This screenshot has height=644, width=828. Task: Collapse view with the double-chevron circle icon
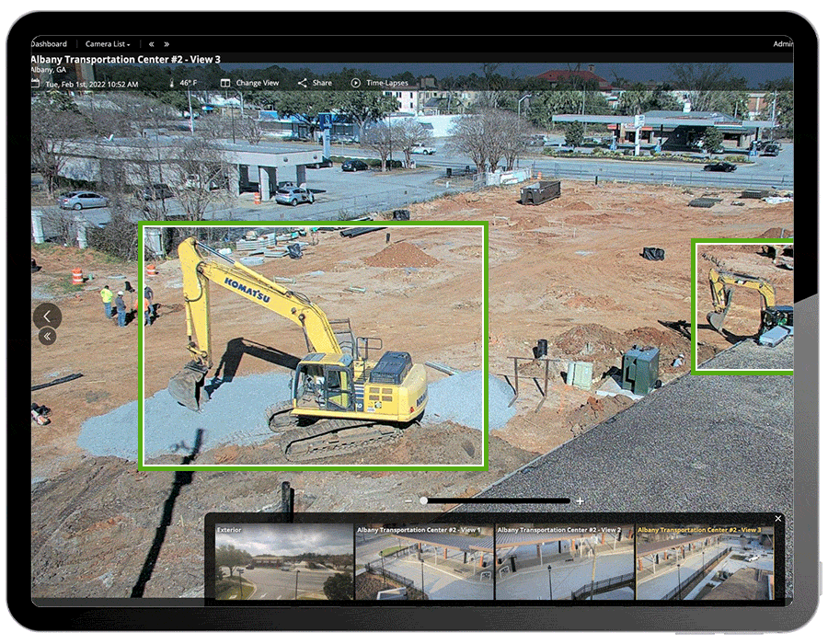pos(46,335)
